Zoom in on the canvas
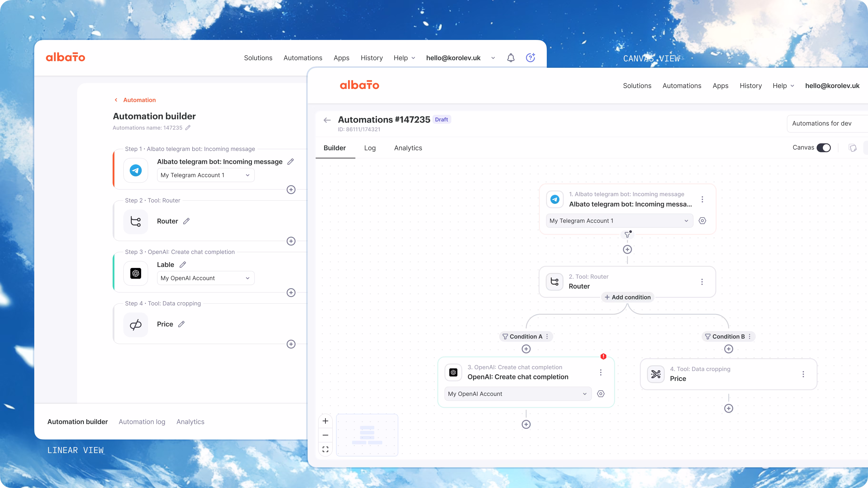This screenshot has height=488, width=868. 325,421
